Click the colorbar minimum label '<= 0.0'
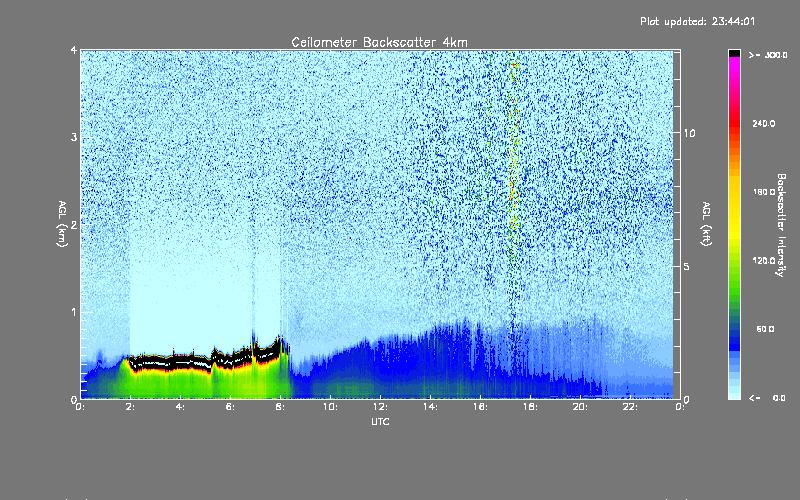 (x=767, y=398)
